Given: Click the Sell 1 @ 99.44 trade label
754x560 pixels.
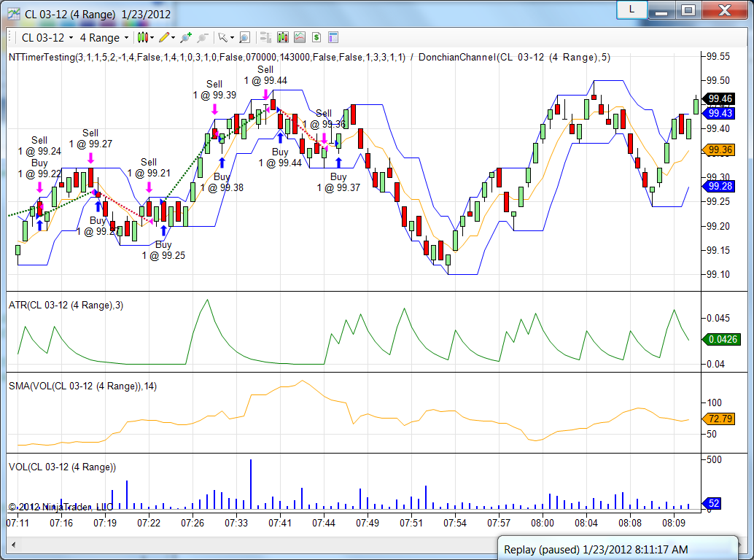Looking at the screenshot, I should pos(265,75).
